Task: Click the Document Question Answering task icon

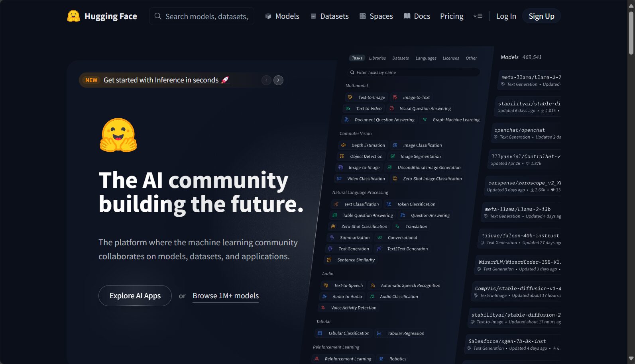Action: (346, 119)
